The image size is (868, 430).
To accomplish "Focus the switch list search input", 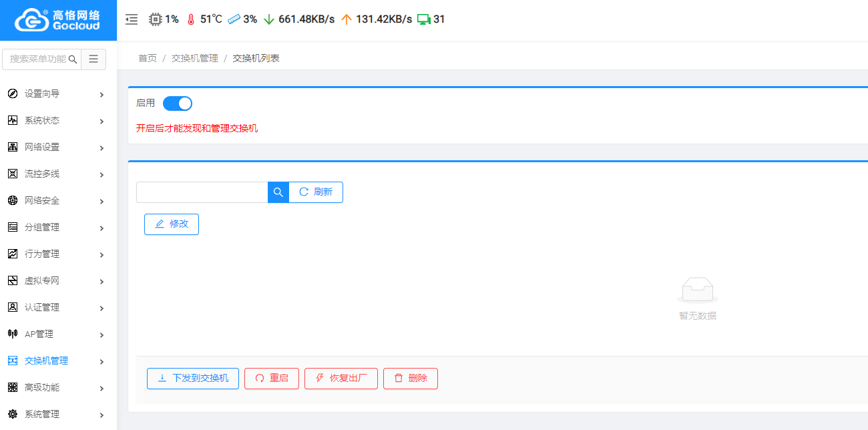I will click(x=202, y=192).
